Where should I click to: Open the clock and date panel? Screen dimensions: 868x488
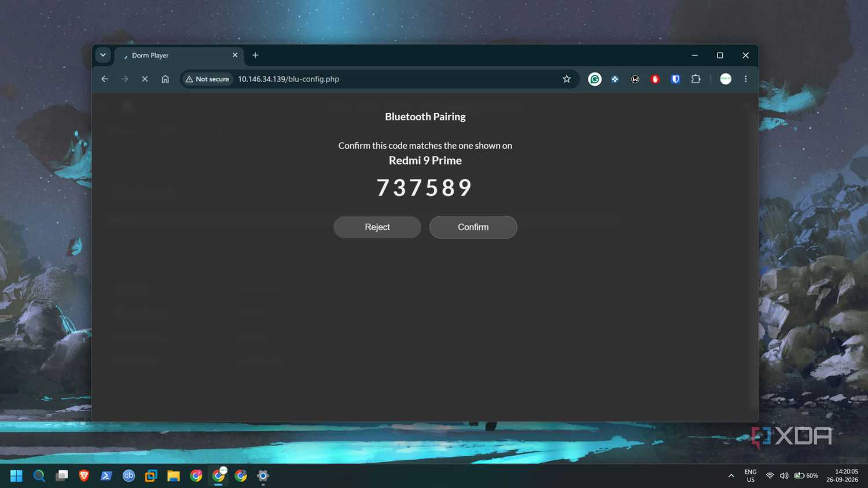[842, 476]
